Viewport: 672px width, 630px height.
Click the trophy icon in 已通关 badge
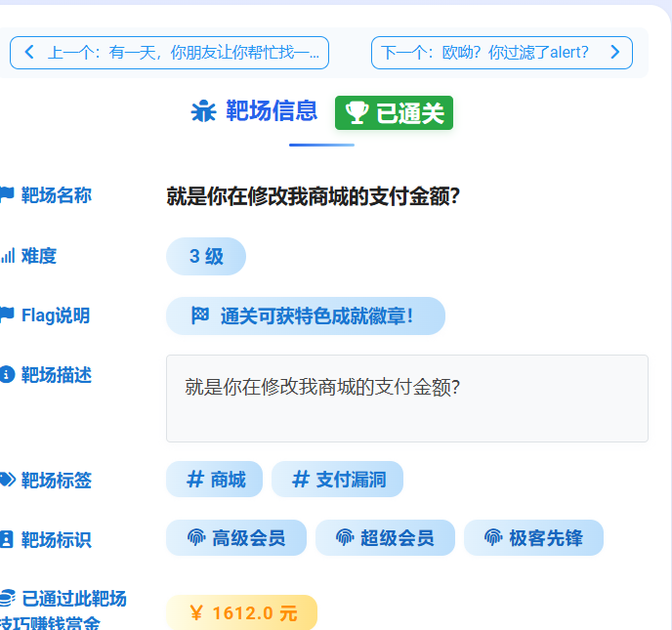357,113
